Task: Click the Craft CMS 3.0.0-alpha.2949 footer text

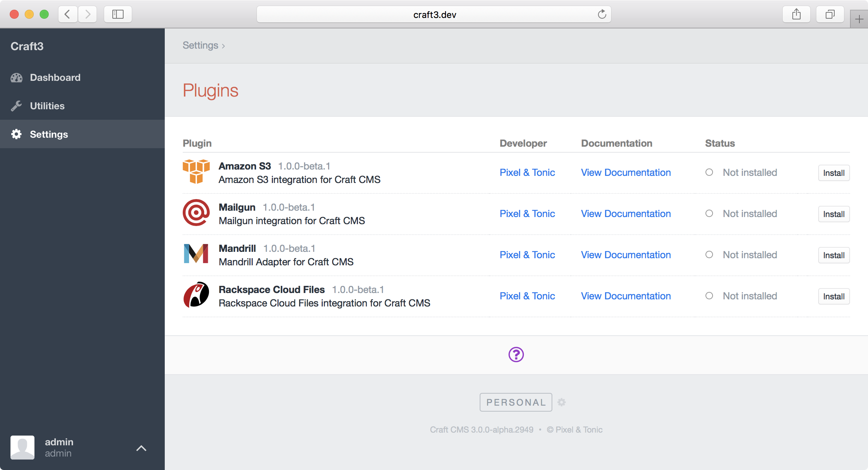Action: coord(482,430)
